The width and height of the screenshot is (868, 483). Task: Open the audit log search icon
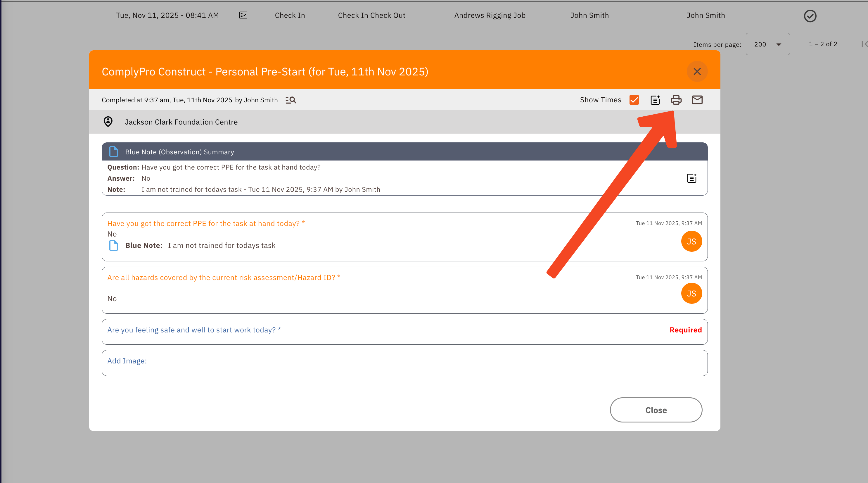(x=291, y=100)
